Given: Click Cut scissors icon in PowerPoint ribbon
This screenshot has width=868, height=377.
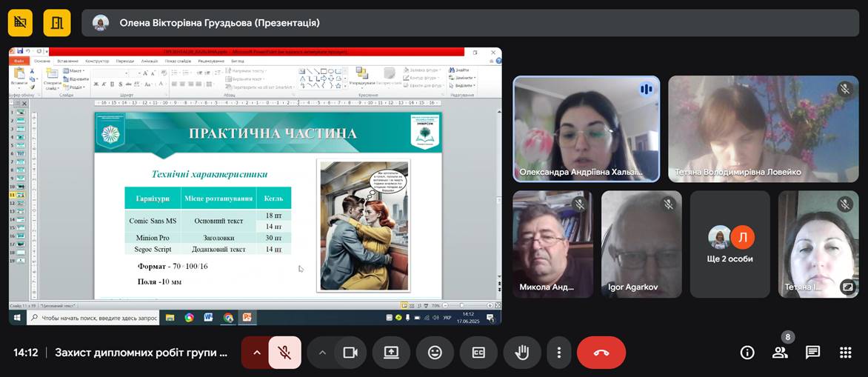Looking at the screenshot, I should (x=32, y=71).
